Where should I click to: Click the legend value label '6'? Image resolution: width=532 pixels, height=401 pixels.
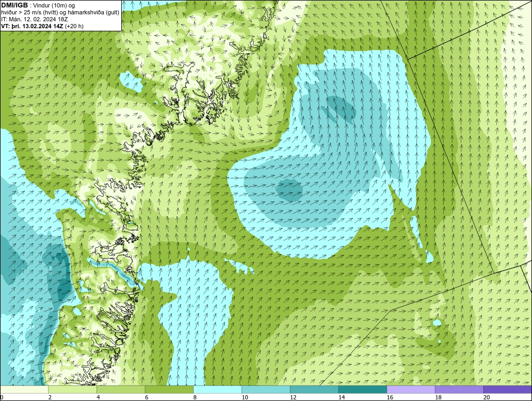tap(147, 397)
